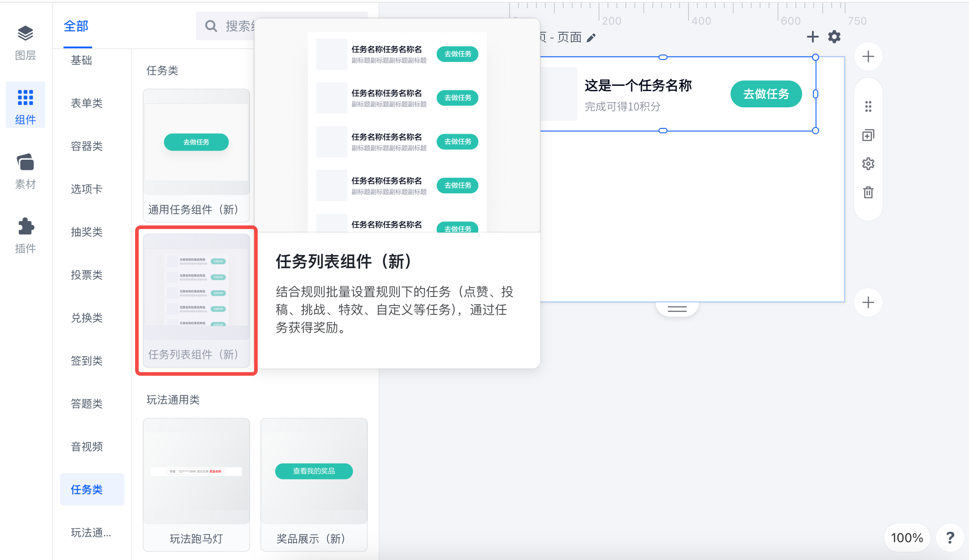Click the 任务类 section heading
The height and width of the screenshot is (560, 969).
(x=162, y=71)
